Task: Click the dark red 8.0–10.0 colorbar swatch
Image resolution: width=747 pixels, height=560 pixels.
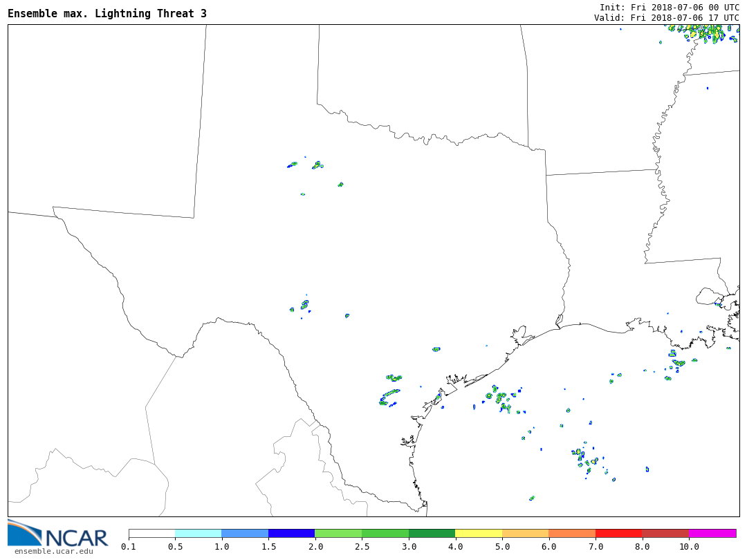Action: [665, 533]
